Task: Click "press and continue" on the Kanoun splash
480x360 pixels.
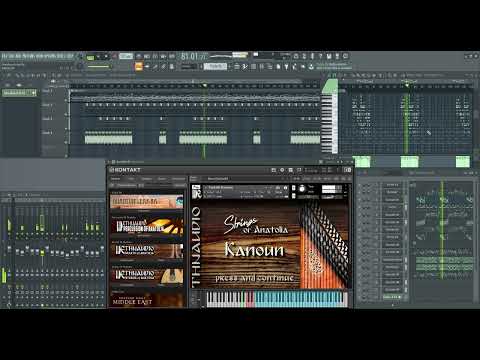Action: pyautogui.click(x=254, y=278)
